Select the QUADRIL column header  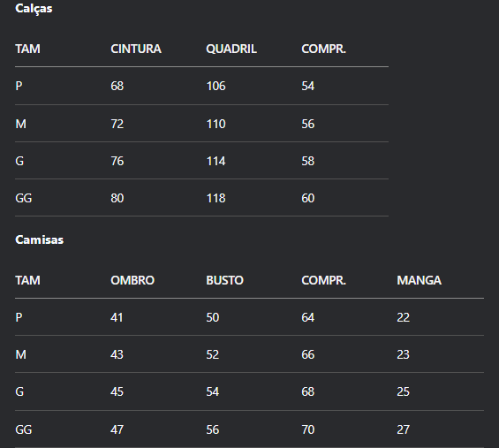[231, 49]
